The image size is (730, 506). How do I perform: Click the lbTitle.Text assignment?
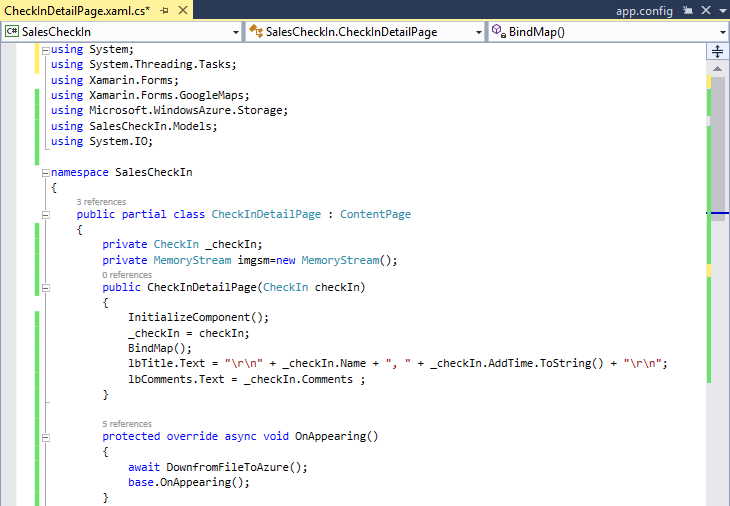pyautogui.click(x=398, y=364)
